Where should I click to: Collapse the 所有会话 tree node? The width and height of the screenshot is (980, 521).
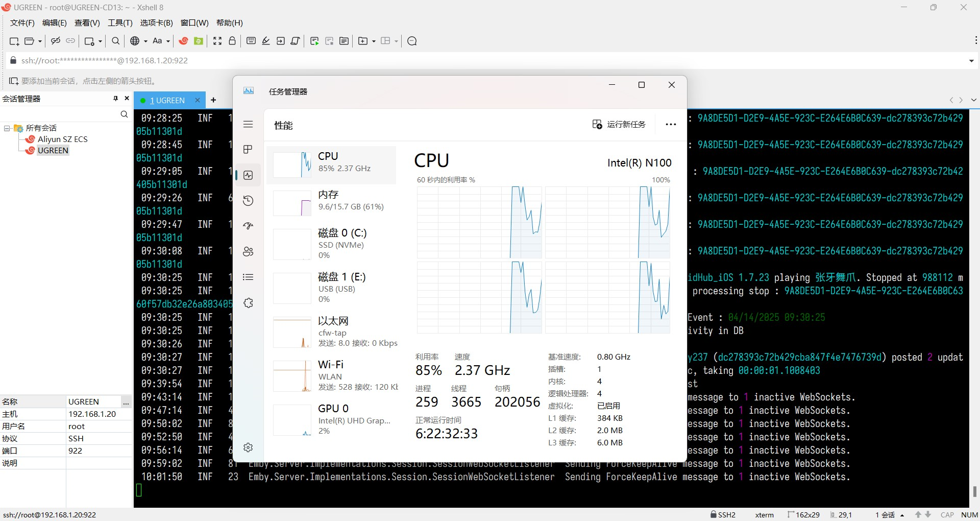[7, 128]
